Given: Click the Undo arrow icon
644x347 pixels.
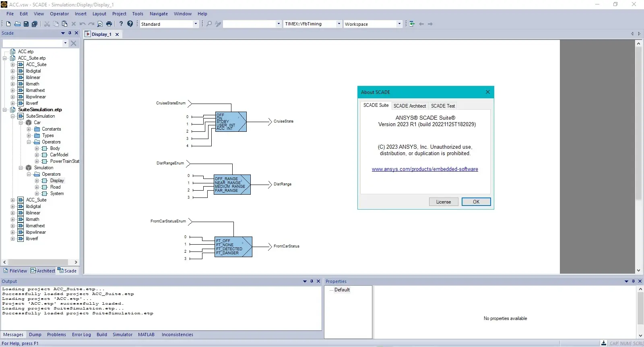Looking at the screenshot, I should 83,24.
